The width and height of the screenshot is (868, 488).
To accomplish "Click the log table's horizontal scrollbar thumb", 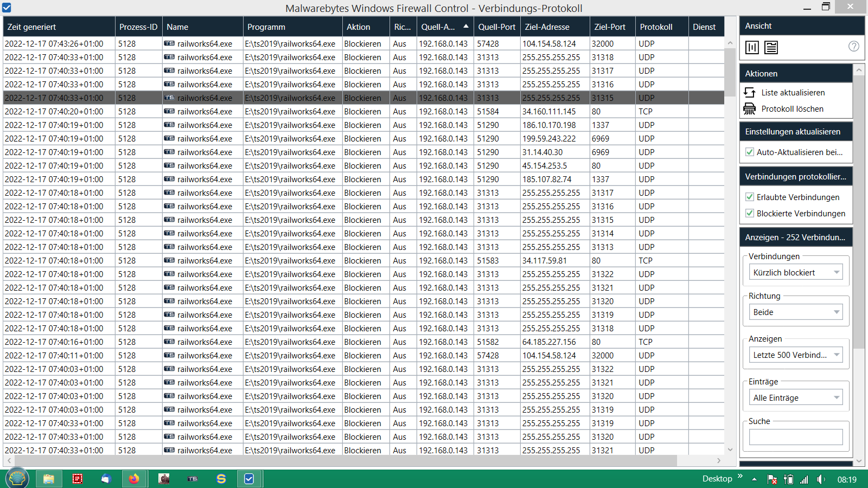I will point(346,460).
